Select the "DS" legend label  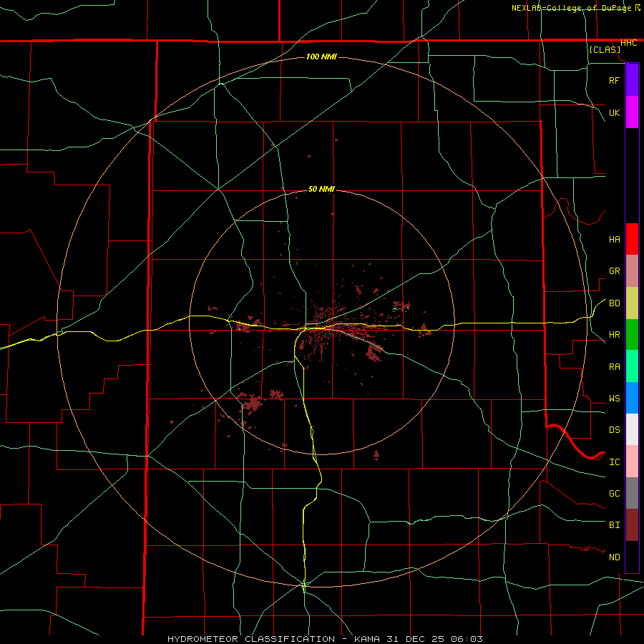point(614,430)
